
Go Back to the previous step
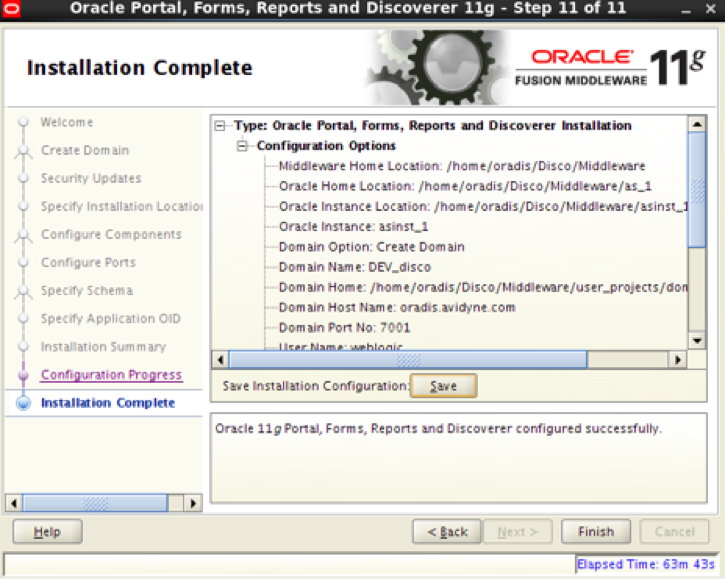(447, 531)
